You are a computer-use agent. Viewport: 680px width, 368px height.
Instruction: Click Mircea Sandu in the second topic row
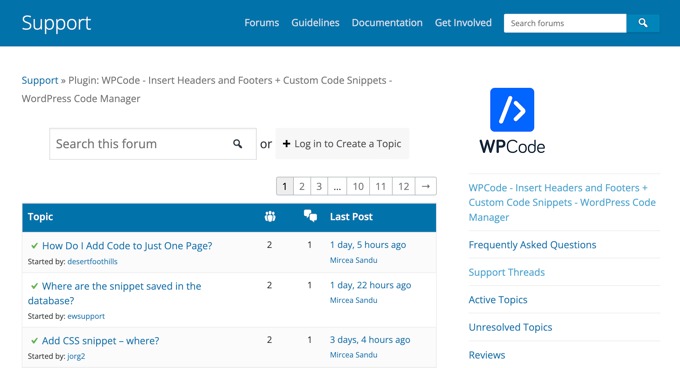(353, 300)
